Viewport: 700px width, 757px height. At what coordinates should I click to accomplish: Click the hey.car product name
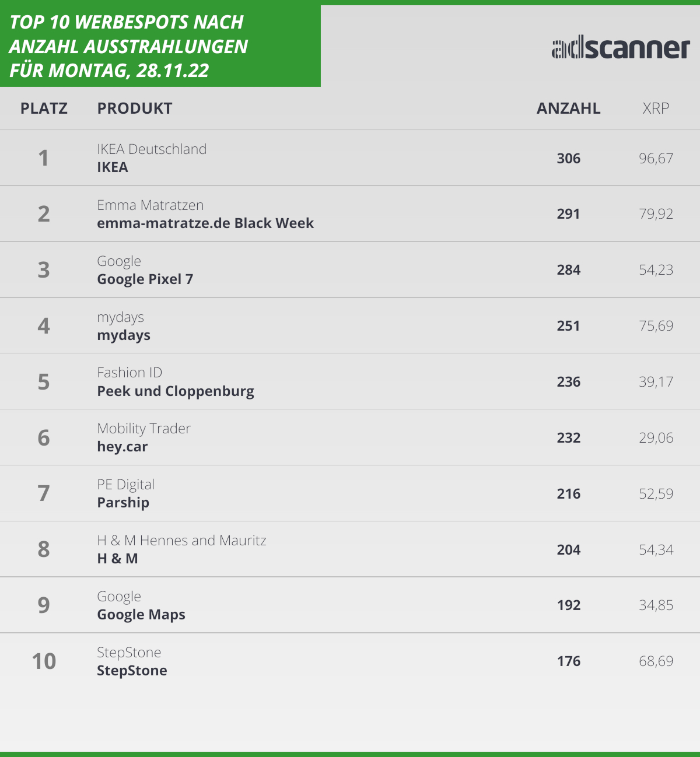(x=123, y=447)
